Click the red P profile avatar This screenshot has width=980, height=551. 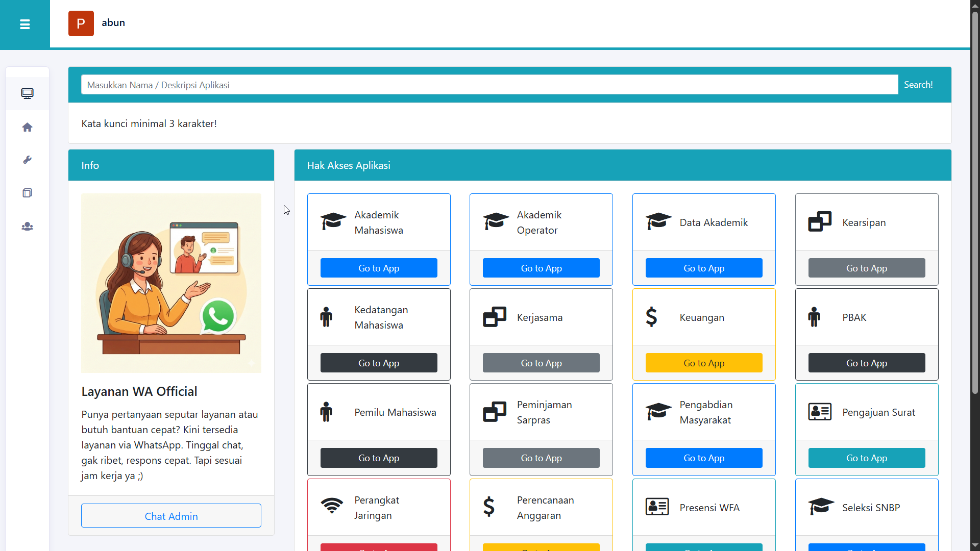(81, 23)
